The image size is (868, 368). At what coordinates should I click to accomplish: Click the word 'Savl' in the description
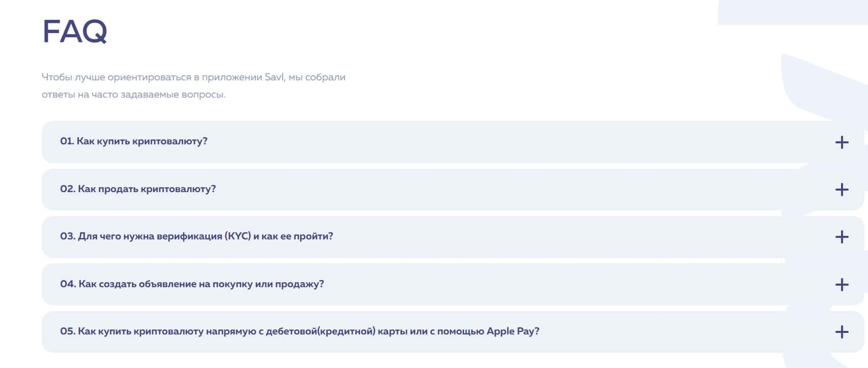(275, 77)
